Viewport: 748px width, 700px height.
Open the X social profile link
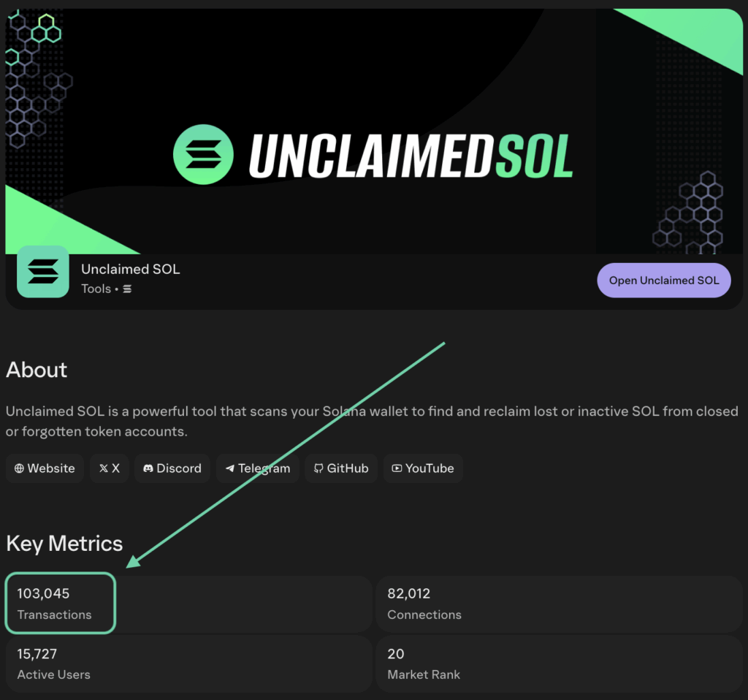coord(110,468)
